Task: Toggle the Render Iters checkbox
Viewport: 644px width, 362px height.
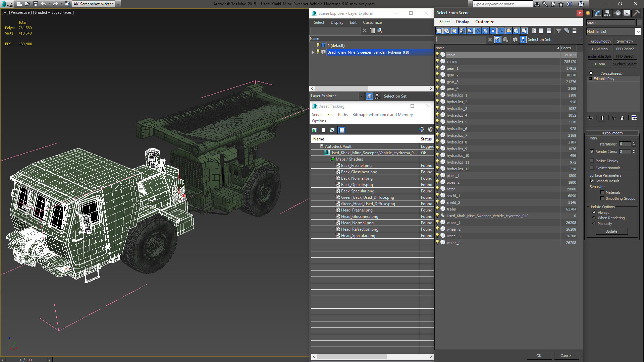Action: tap(592, 152)
